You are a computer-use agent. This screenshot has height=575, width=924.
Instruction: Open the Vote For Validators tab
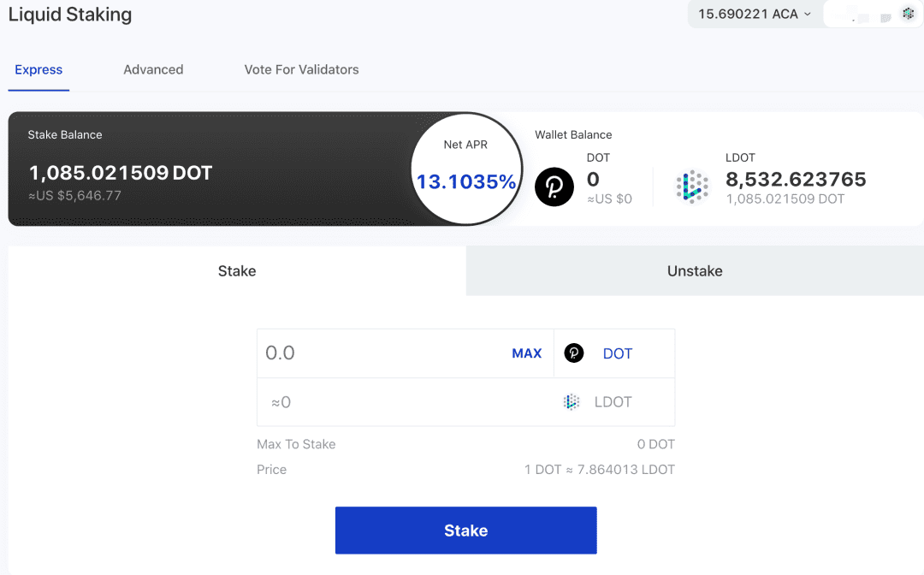pos(301,69)
